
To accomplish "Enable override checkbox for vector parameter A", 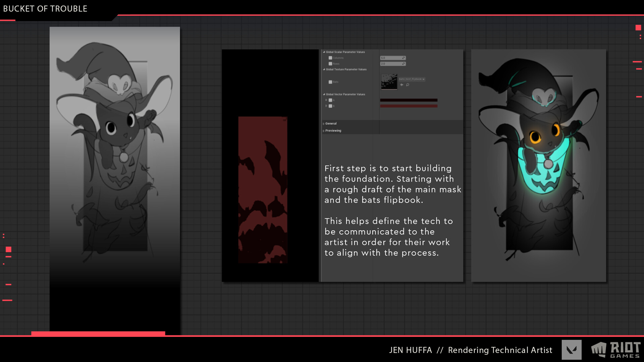I will click(x=330, y=100).
